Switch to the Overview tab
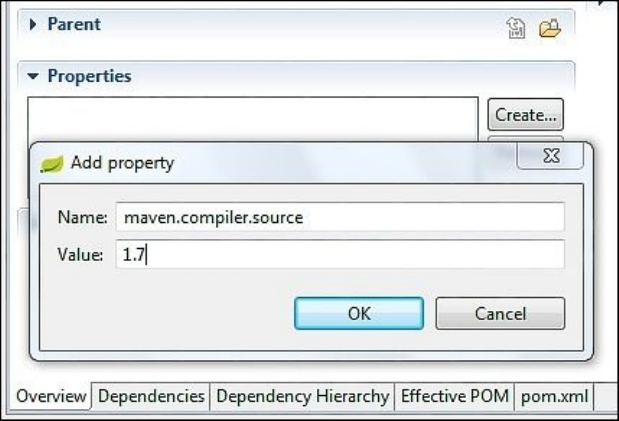The image size is (619, 421). 51,396
